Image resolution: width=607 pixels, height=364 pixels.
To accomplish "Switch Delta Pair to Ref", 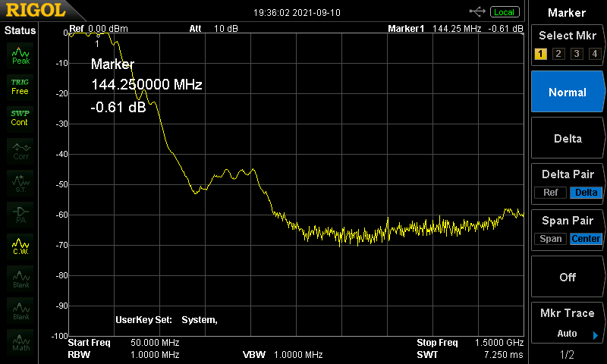I will click(550, 193).
